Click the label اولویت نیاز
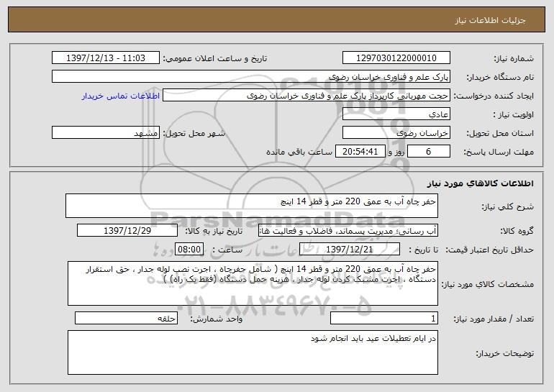The height and width of the screenshot is (392, 554). (x=514, y=114)
